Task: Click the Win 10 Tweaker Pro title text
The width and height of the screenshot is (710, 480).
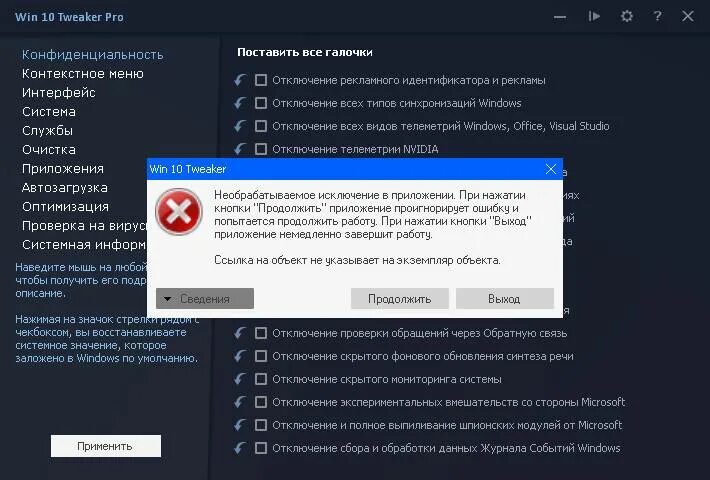Action: point(69,17)
